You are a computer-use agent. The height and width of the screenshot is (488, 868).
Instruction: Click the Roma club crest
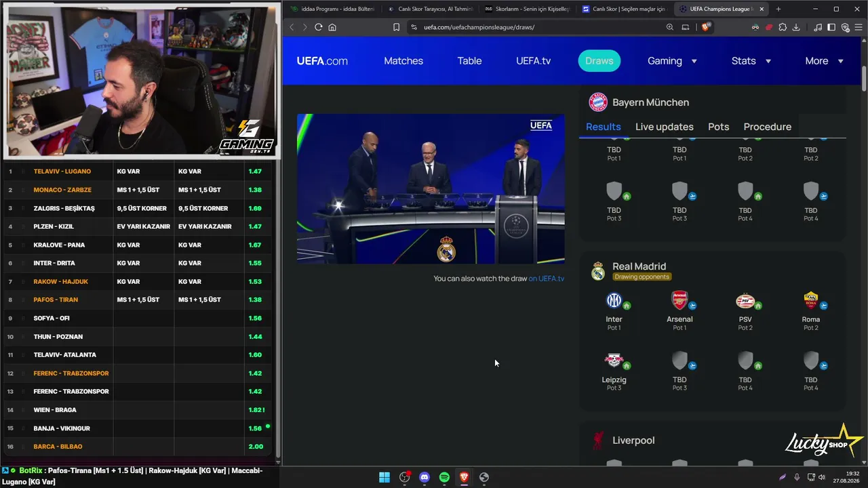click(811, 301)
